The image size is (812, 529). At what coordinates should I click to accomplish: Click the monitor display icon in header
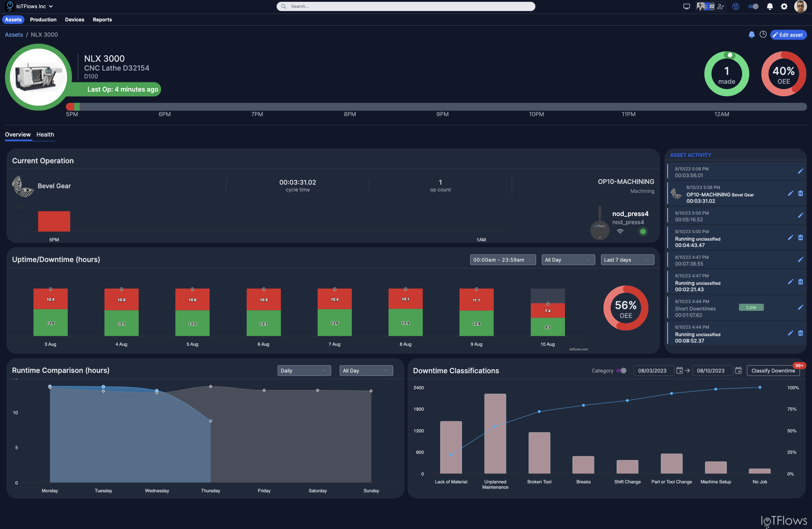click(687, 6)
